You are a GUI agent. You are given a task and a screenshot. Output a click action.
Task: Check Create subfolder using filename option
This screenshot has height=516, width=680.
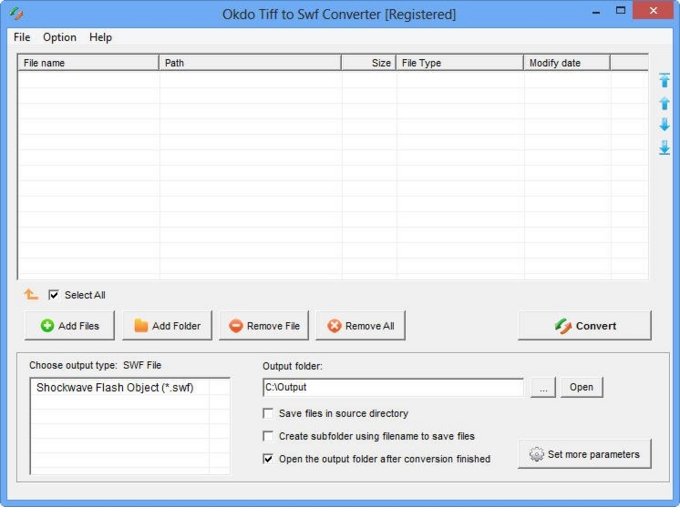(268, 436)
